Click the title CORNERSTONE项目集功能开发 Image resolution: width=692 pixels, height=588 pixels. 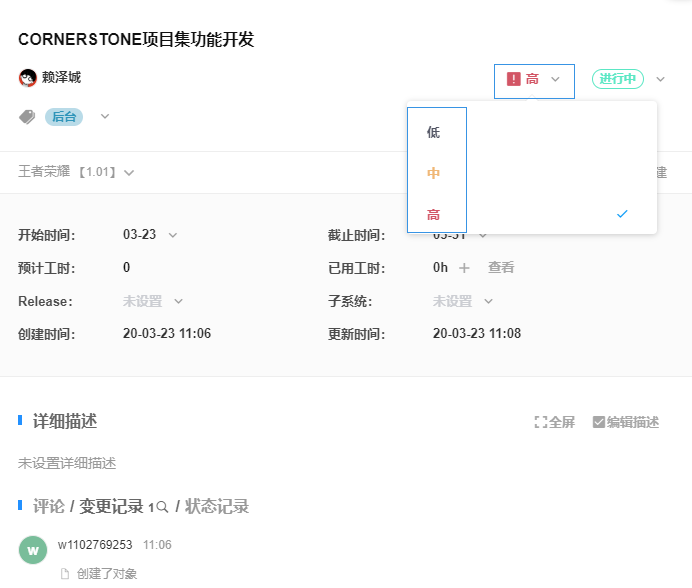click(136, 39)
